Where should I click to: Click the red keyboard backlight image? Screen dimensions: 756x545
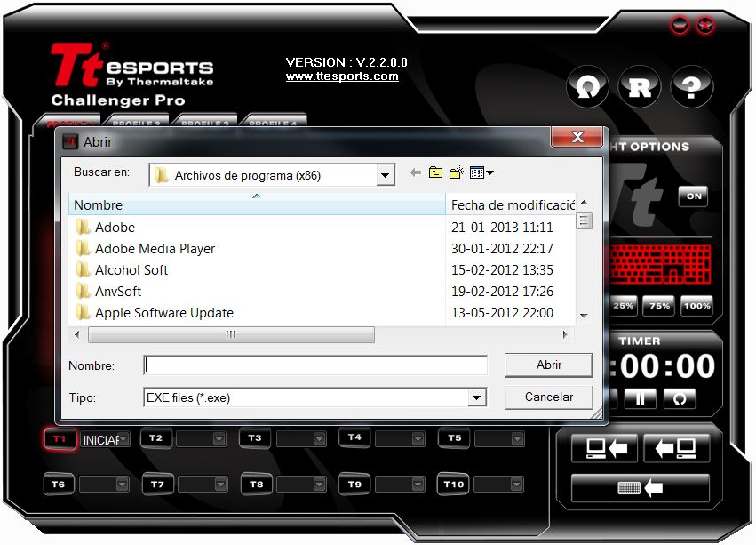[661, 265]
